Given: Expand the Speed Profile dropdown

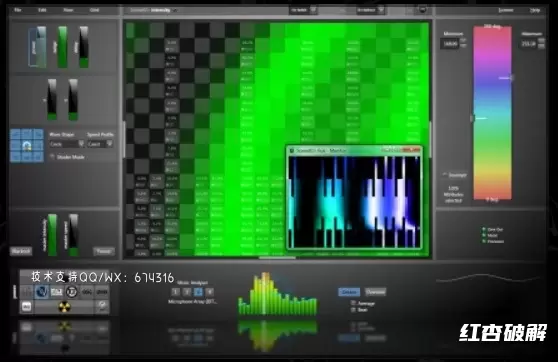Looking at the screenshot, I should [x=100, y=144].
